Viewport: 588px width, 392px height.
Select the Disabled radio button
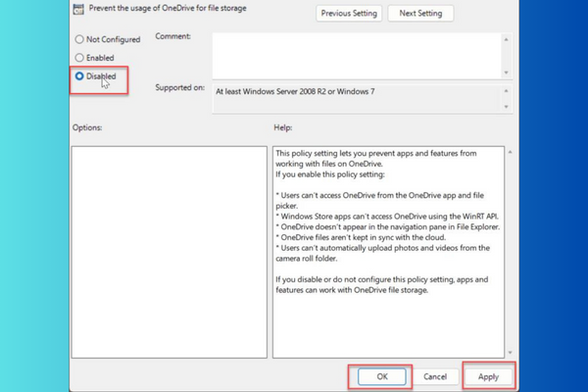[x=79, y=76]
